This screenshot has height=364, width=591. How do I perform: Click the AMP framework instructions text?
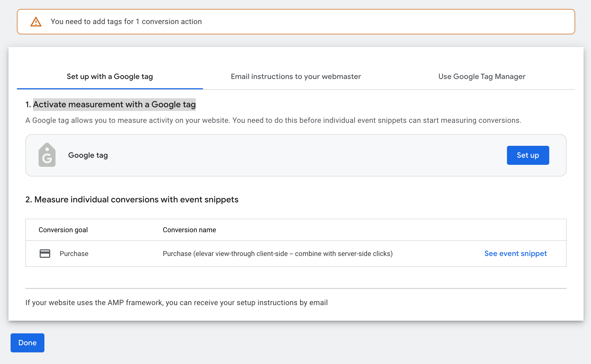[176, 302]
